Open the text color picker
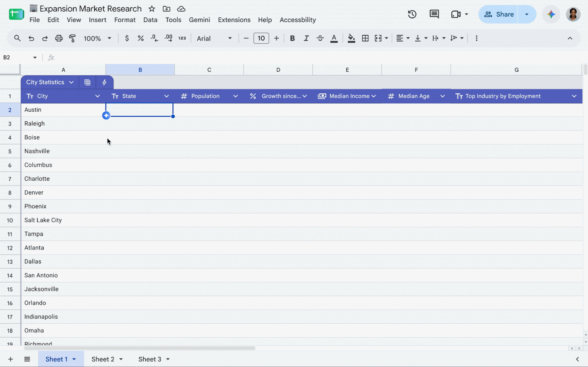This screenshot has height=367, width=588. click(334, 38)
